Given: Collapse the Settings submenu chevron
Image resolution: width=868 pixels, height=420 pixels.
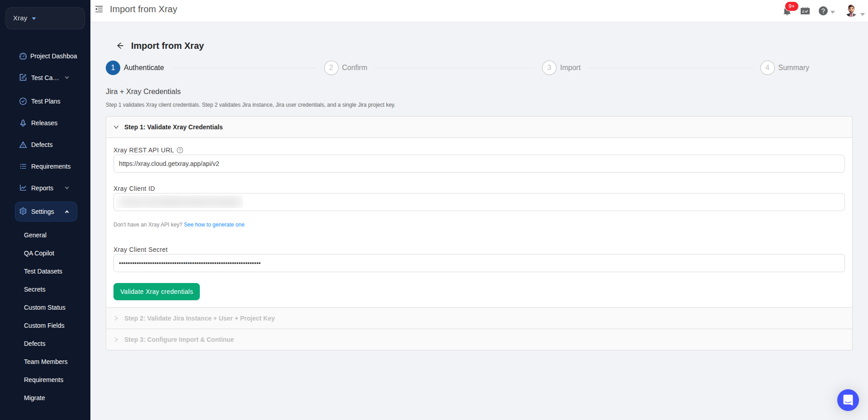Looking at the screenshot, I should click(x=67, y=212).
